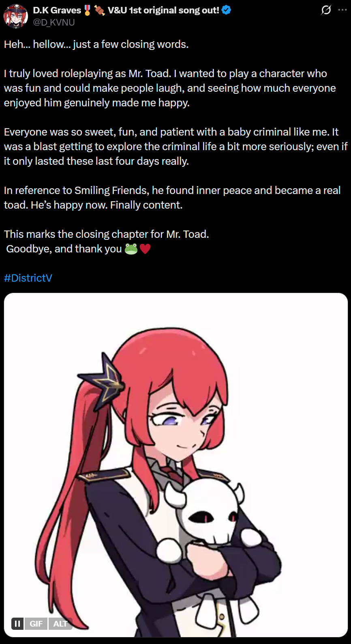Pause the GIF playback
The height and width of the screenshot is (644, 351).
(x=17, y=624)
